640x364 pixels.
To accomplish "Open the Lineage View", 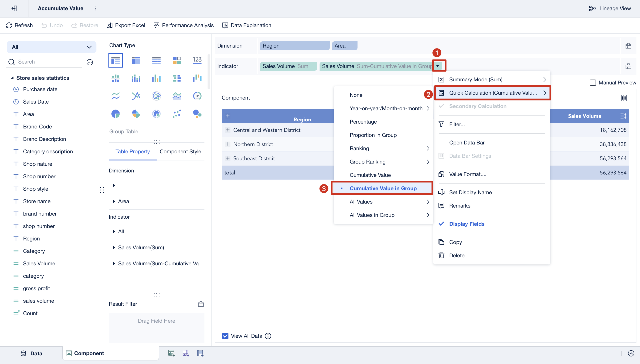I will tap(610, 8).
